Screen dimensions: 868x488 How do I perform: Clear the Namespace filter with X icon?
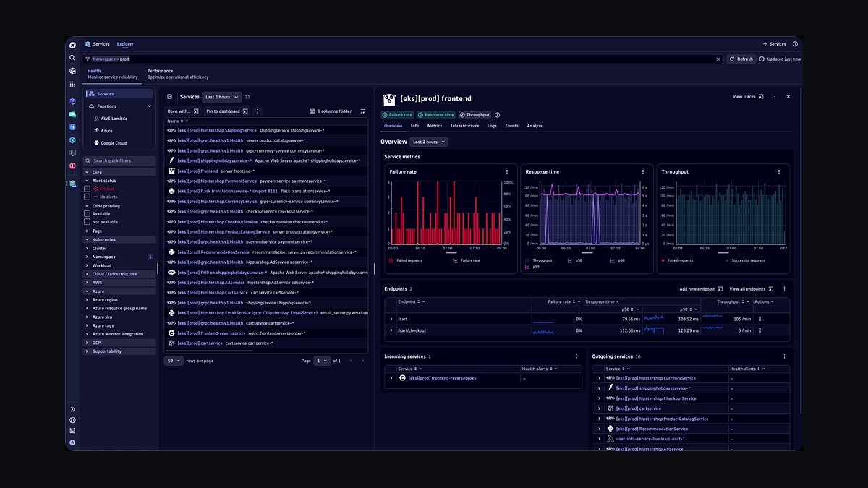click(x=718, y=59)
